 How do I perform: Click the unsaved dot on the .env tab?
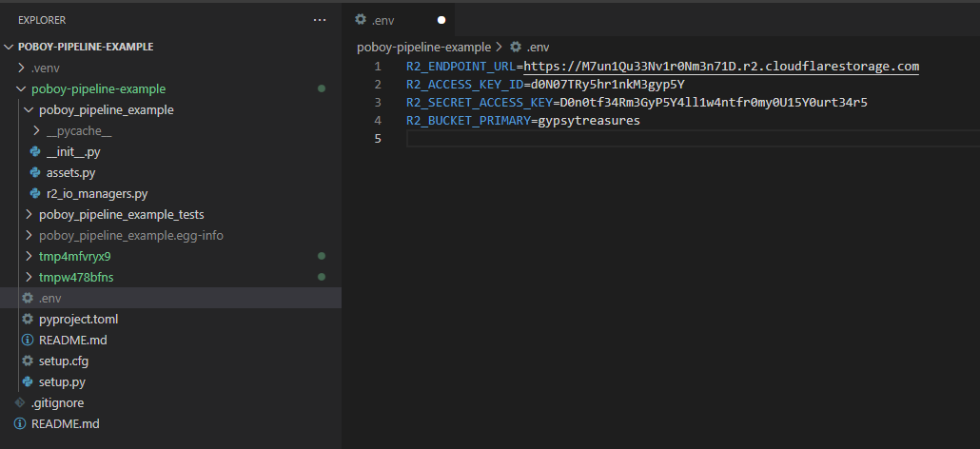[x=441, y=20]
